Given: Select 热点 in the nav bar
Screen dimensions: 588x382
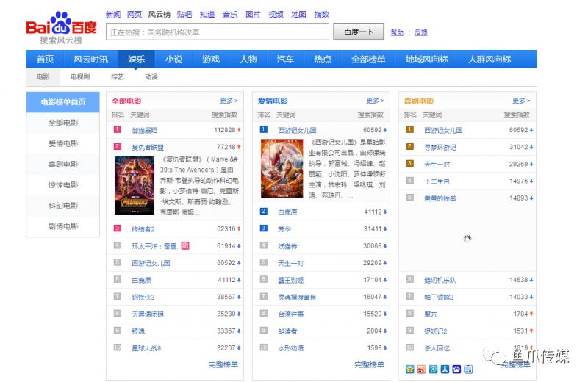Looking at the screenshot, I should click(x=323, y=60).
